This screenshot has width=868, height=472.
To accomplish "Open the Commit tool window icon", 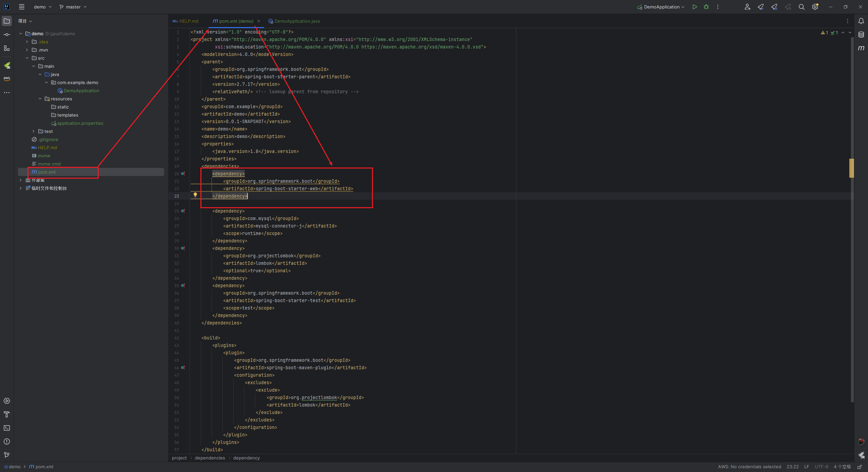I will point(7,35).
